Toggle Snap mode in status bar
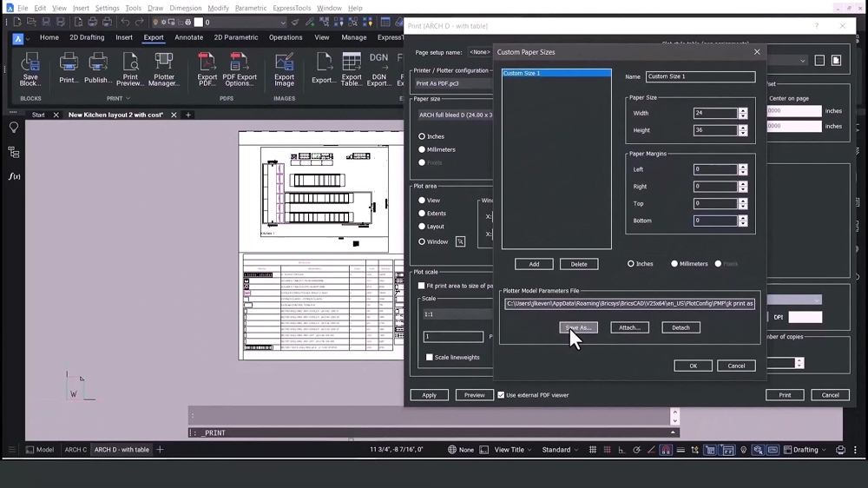This screenshot has height=488, width=868. pos(592,450)
